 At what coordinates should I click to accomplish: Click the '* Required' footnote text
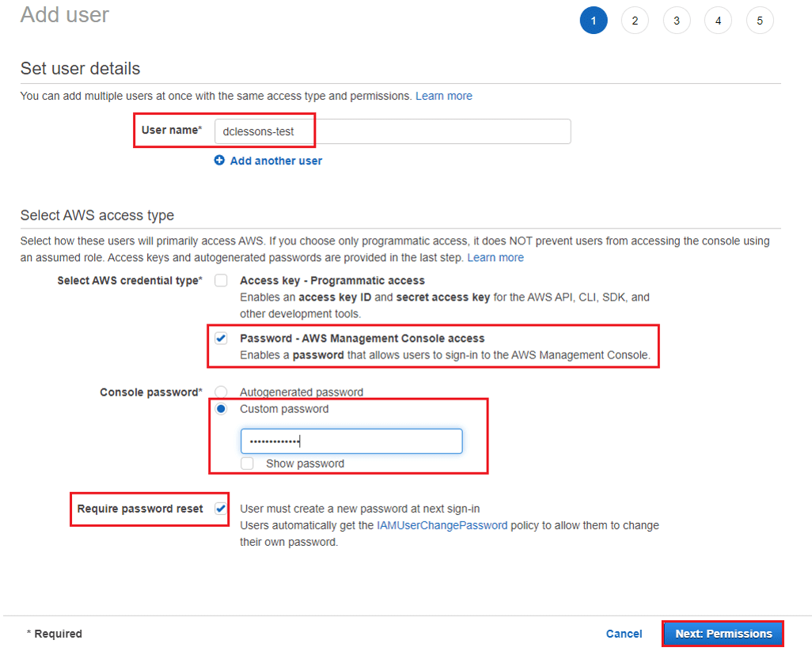click(x=55, y=634)
